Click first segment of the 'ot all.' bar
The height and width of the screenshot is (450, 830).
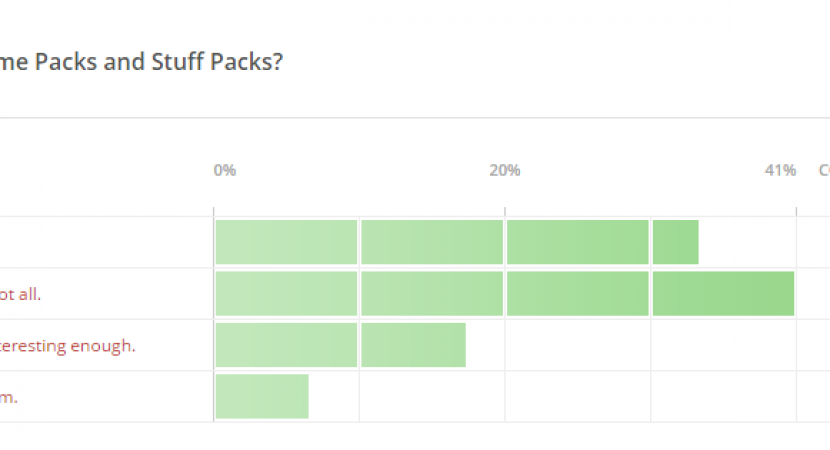[x=286, y=294]
